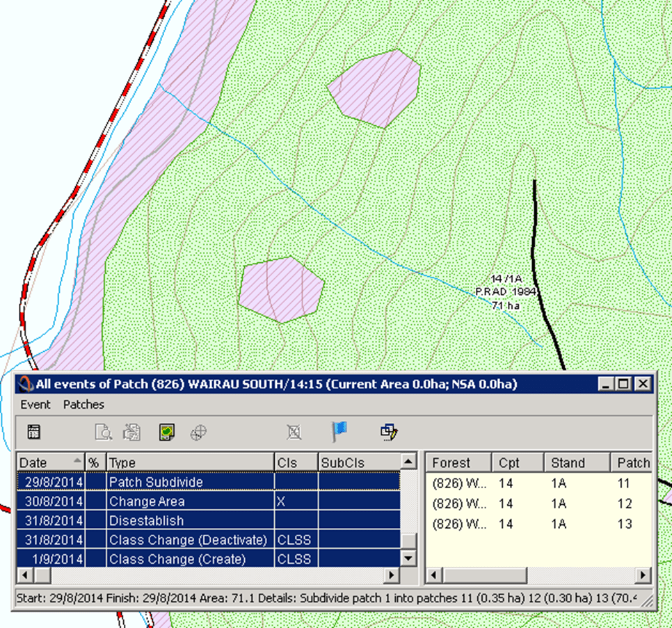Click left arrow of events horizontal scrollbar
The image size is (672, 628).
[x=25, y=575]
